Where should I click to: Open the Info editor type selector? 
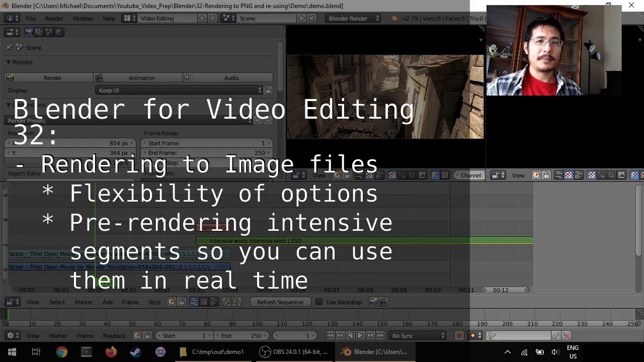coord(11,18)
